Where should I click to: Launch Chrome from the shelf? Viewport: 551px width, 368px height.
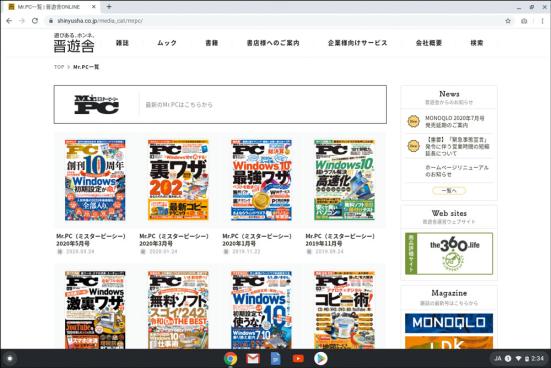pos(231,359)
